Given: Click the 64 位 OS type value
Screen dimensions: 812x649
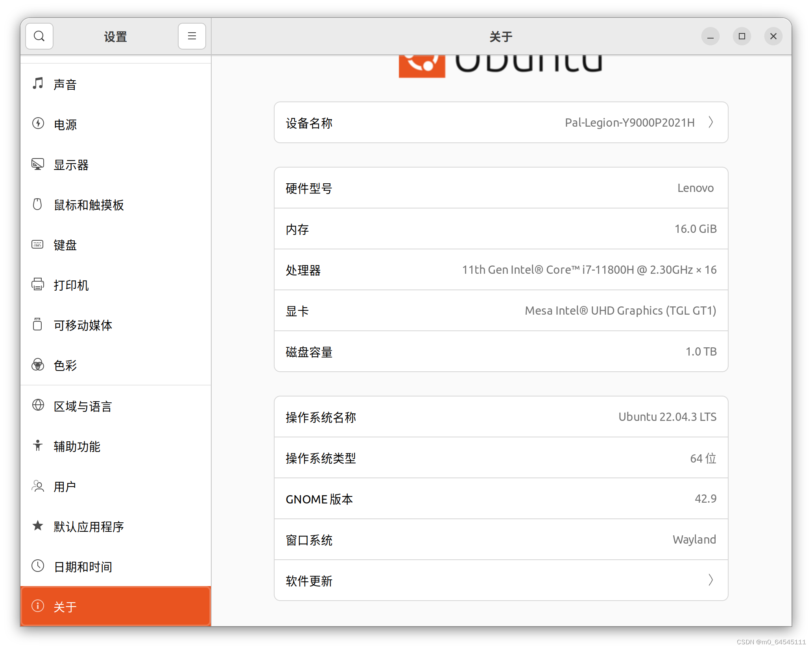Looking at the screenshot, I should point(703,458).
